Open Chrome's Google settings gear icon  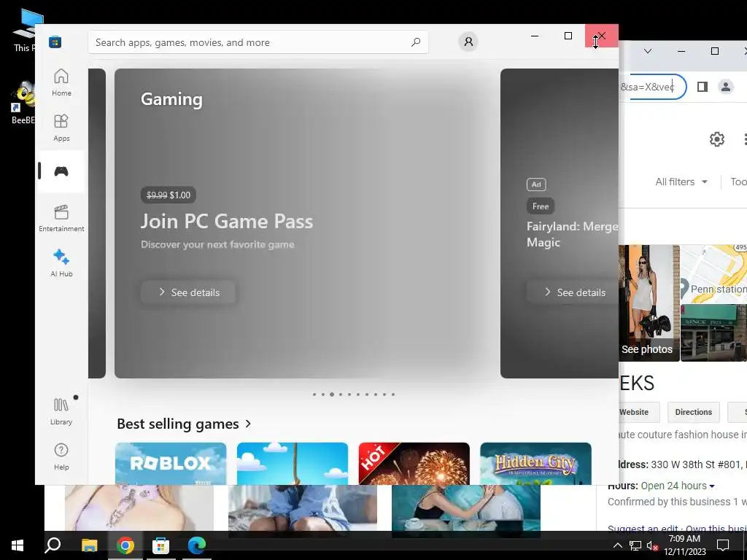pos(716,139)
